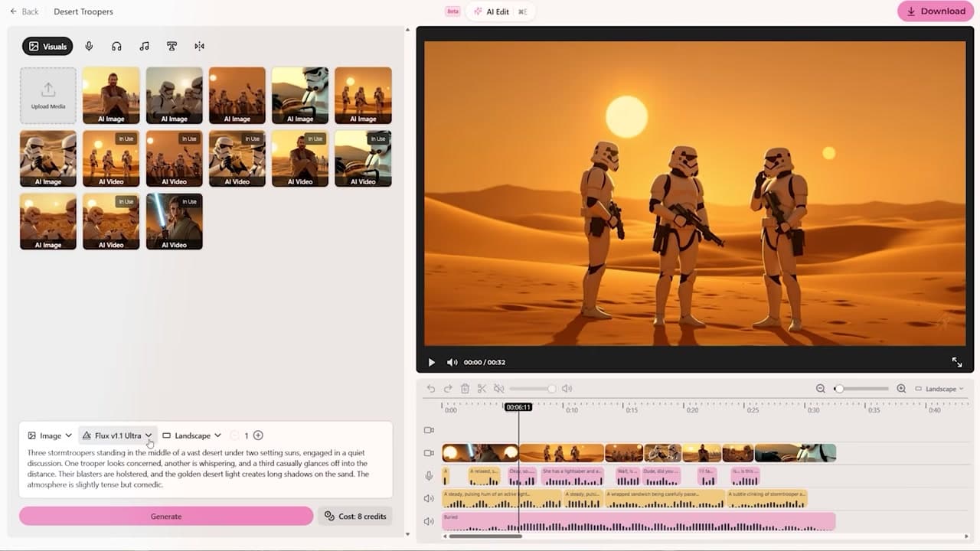Open the AI Edit panel
The width and height of the screenshot is (980, 551).
click(500, 11)
